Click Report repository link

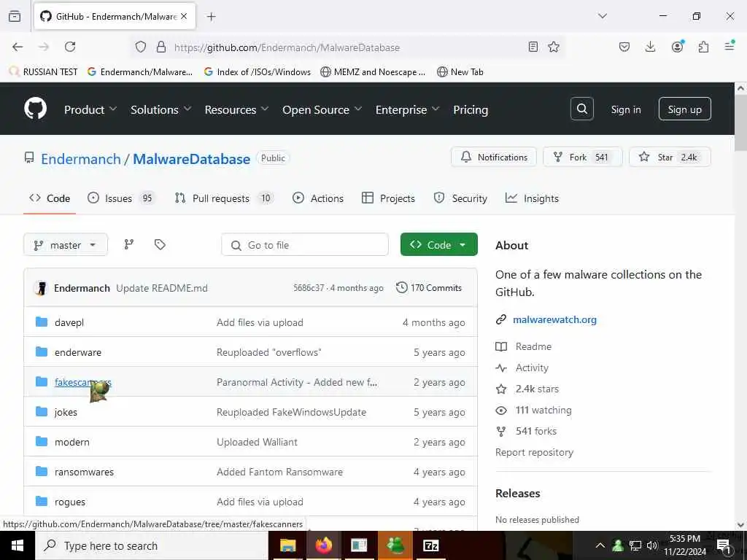pos(534,452)
